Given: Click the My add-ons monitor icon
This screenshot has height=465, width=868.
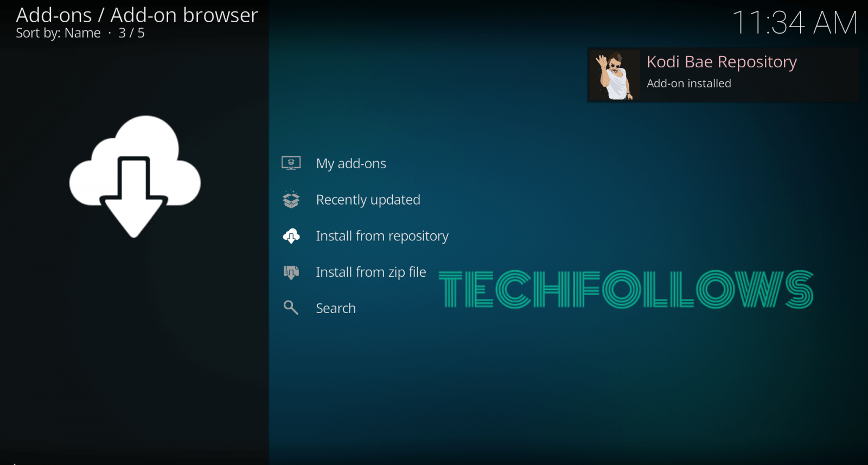Looking at the screenshot, I should click(x=291, y=163).
